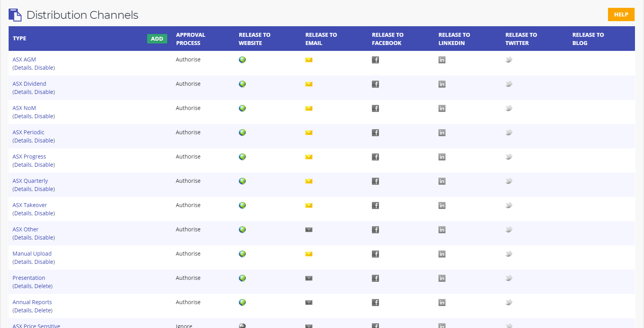Open Details for ASX Progress
The image size is (644, 328).
[23, 165]
